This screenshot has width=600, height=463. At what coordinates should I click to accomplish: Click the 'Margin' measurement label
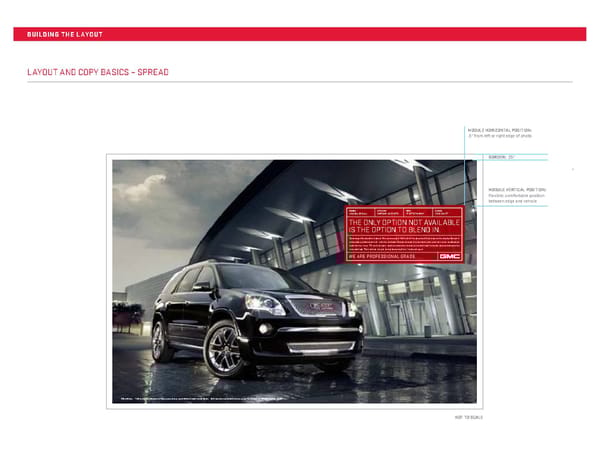pyautogui.click(x=500, y=157)
